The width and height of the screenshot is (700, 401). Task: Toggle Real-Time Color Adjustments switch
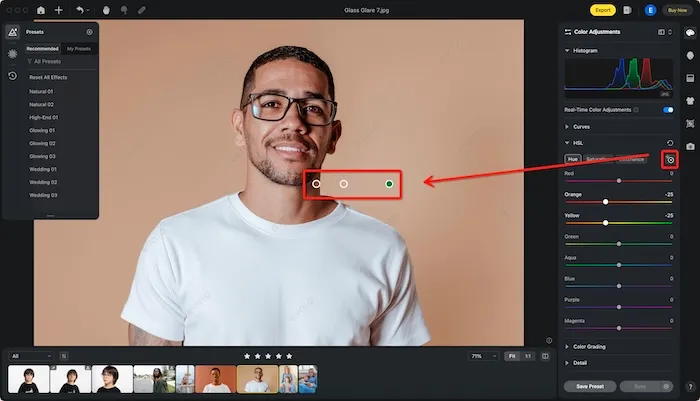668,110
